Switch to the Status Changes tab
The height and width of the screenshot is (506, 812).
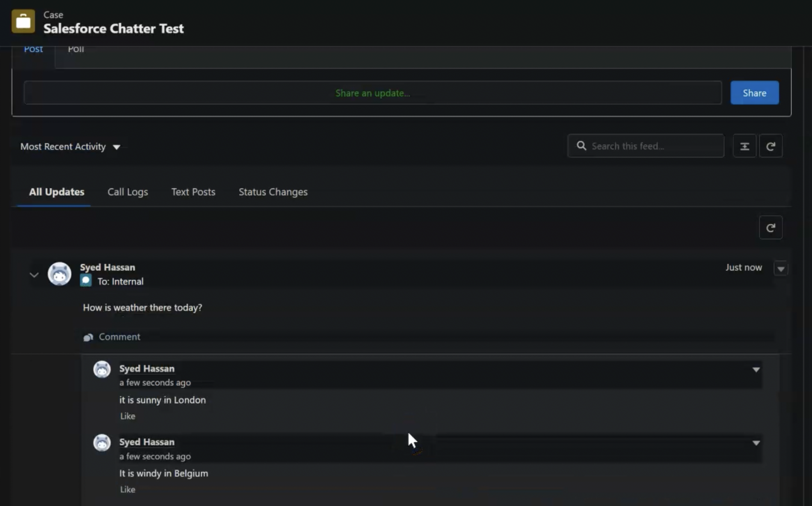273,192
